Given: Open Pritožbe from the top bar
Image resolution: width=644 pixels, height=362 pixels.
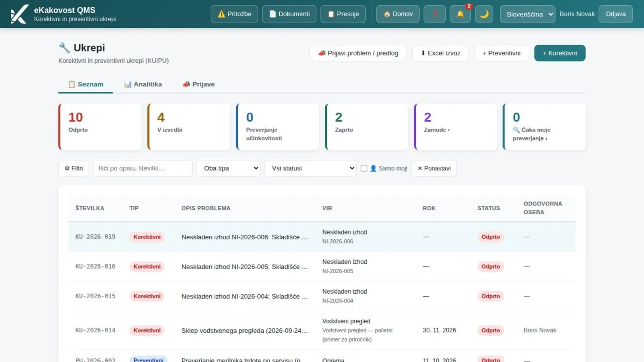Looking at the screenshot, I should 234,14.
